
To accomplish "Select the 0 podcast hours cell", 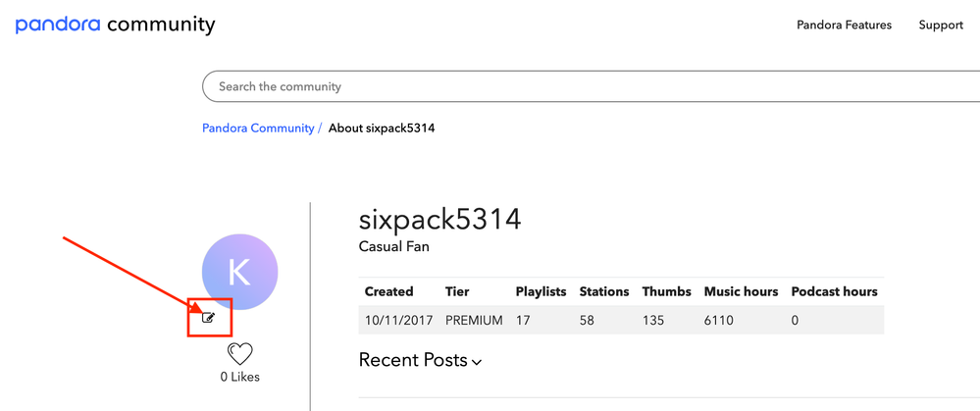I will [x=795, y=321].
